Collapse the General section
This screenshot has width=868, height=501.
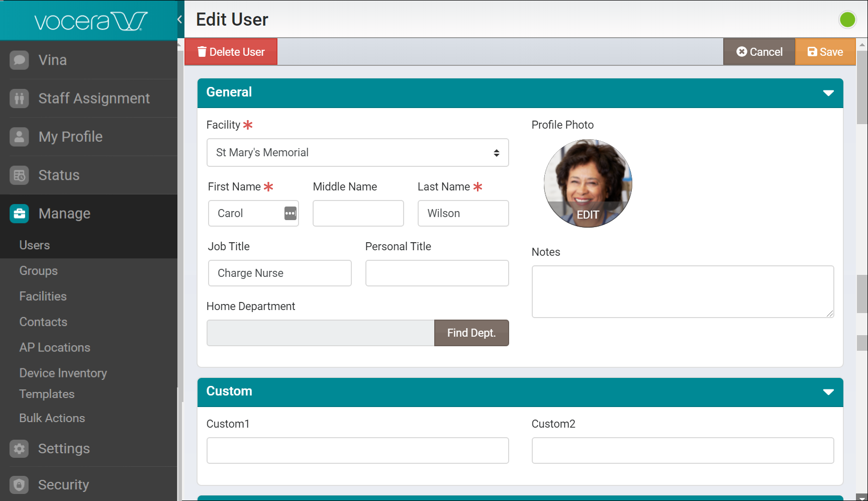click(x=829, y=93)
